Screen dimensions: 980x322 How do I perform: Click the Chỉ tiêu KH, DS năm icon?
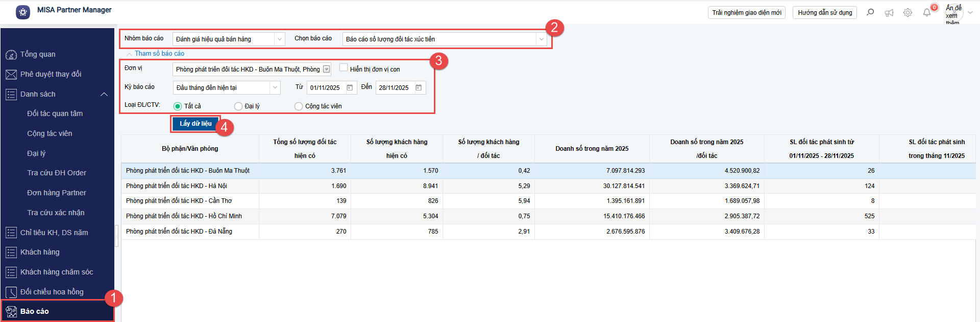tap(11, 233)
